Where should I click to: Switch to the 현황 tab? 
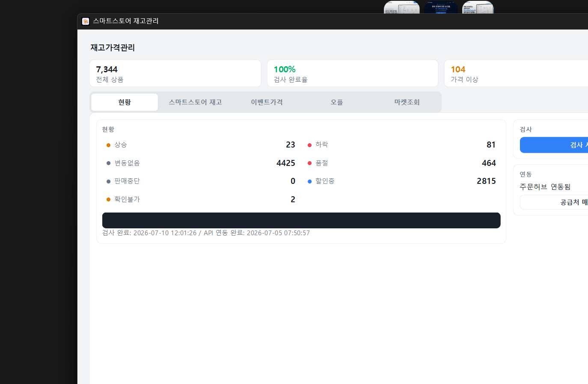click(x=125, y=102)
